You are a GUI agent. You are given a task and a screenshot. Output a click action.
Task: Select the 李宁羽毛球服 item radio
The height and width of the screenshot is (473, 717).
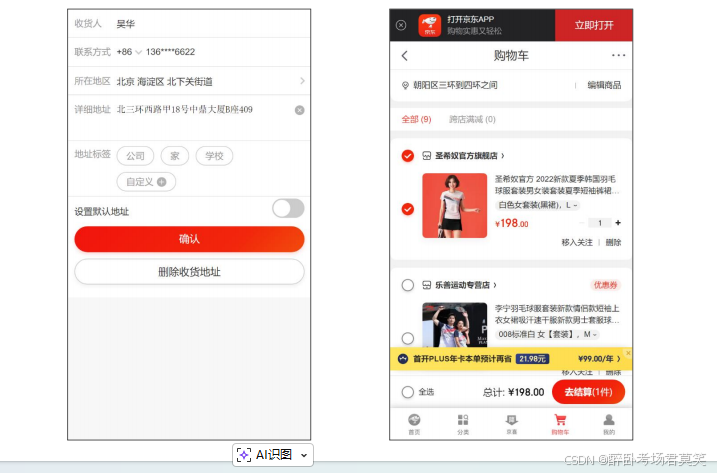[x=407, y=339]
